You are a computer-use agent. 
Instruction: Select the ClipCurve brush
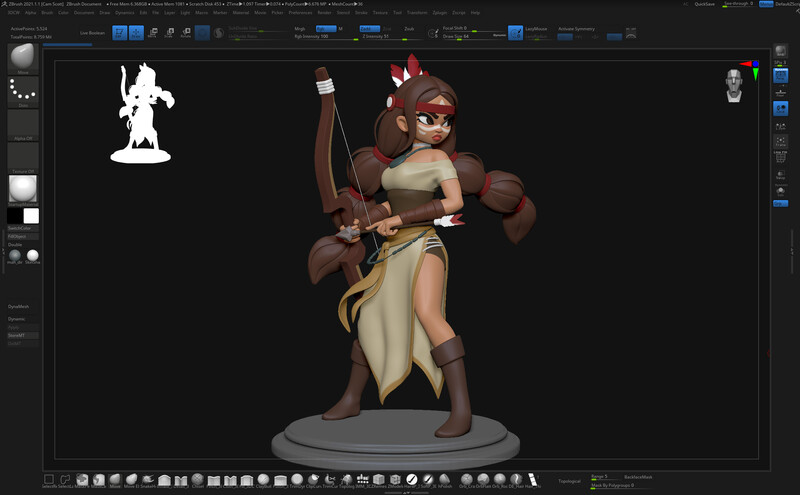[x=313, y=480]
